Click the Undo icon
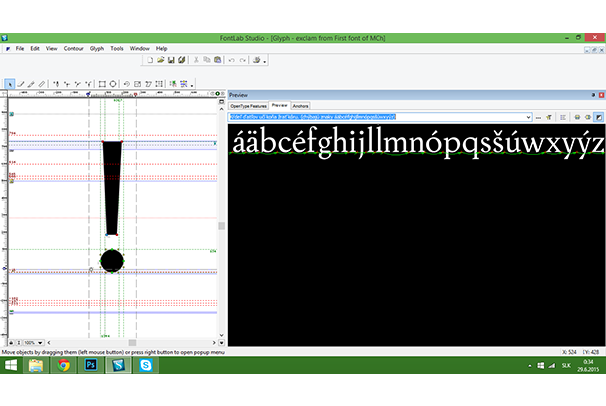The width and height of the screenshot is (606, 406). point(231,60)
